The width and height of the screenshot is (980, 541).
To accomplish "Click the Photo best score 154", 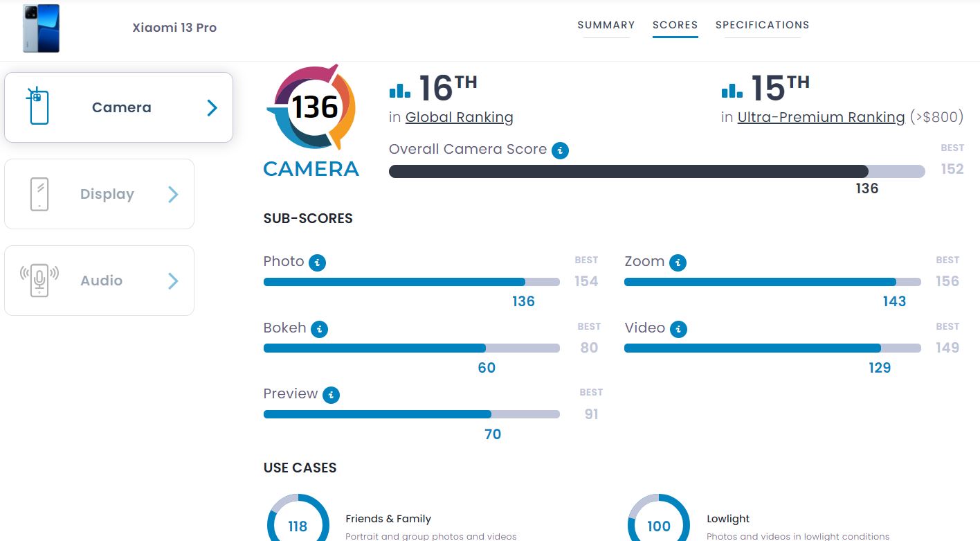I will pyautogui.click(x=586, y=281).
